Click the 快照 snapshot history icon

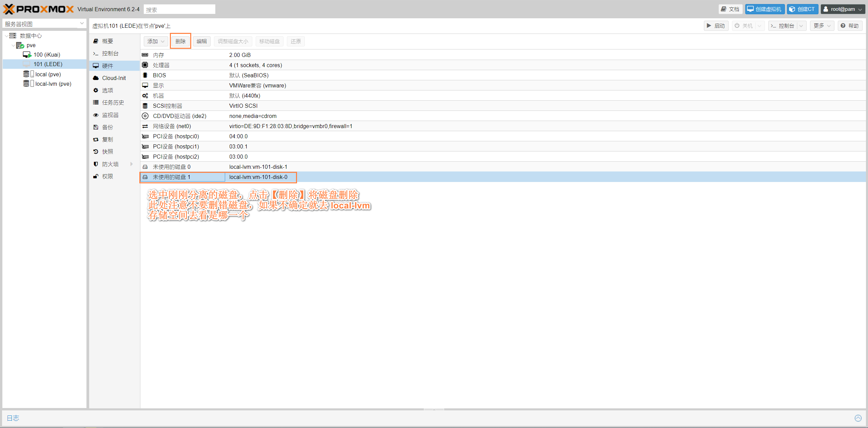(x=96, y=152)
